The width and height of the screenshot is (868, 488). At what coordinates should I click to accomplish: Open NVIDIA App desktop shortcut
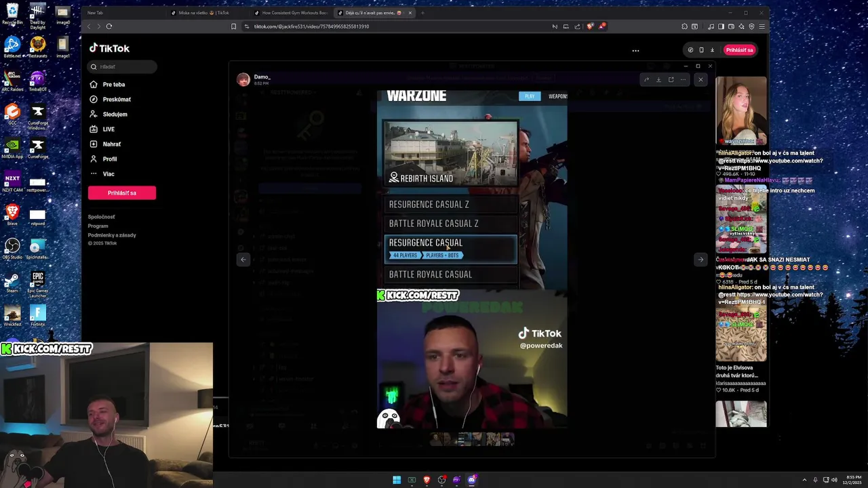click(x=12, y=147)
